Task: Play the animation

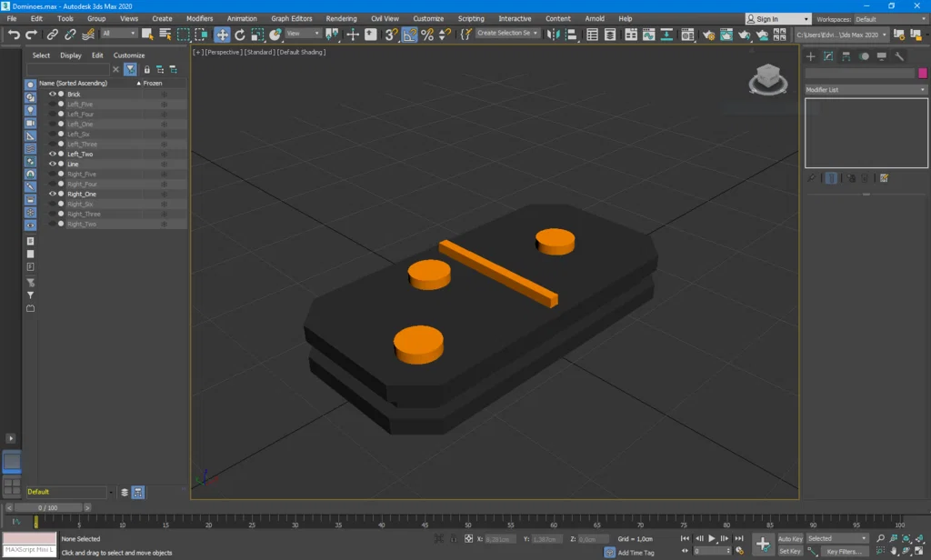Action: point(711,538)
